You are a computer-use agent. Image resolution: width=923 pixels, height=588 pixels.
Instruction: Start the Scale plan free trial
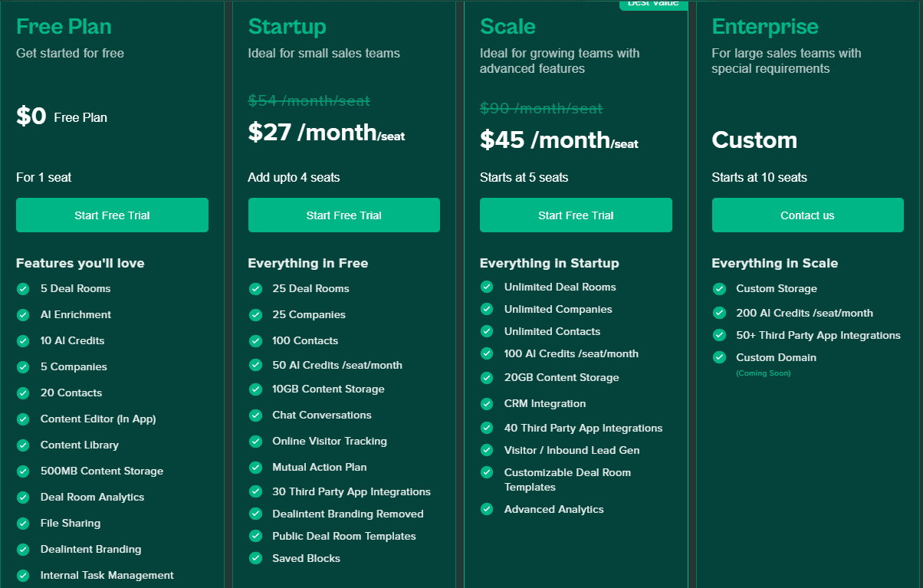[576, 215]
